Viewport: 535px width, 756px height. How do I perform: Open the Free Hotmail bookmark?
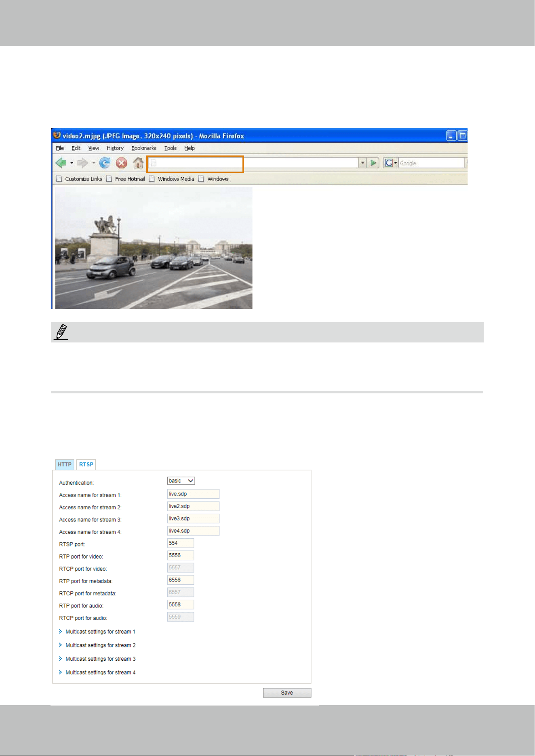pyautogui.click(x=126, y=179)
